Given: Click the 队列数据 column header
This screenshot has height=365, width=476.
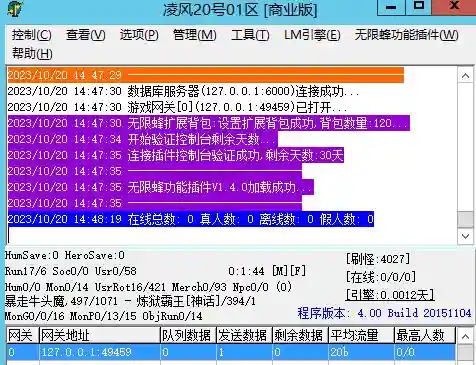Looking at the screenshot, I should point(188,335).
